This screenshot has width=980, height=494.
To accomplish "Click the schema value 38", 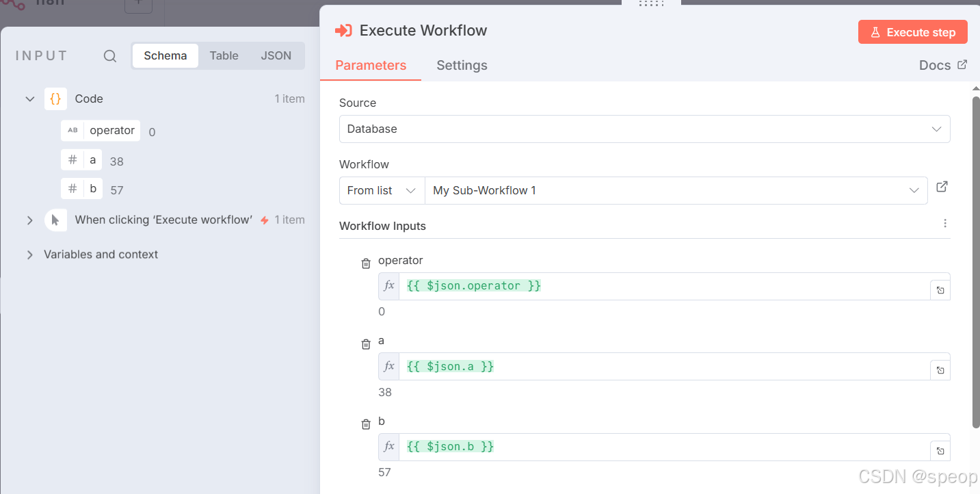I will click(x=117, y=161).
